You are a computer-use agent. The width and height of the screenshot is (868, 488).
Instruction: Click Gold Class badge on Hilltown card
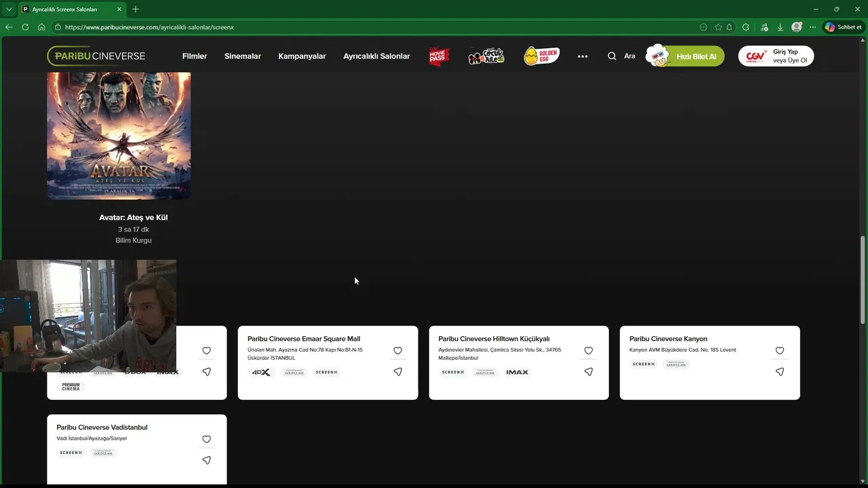(x=485, y=372)
